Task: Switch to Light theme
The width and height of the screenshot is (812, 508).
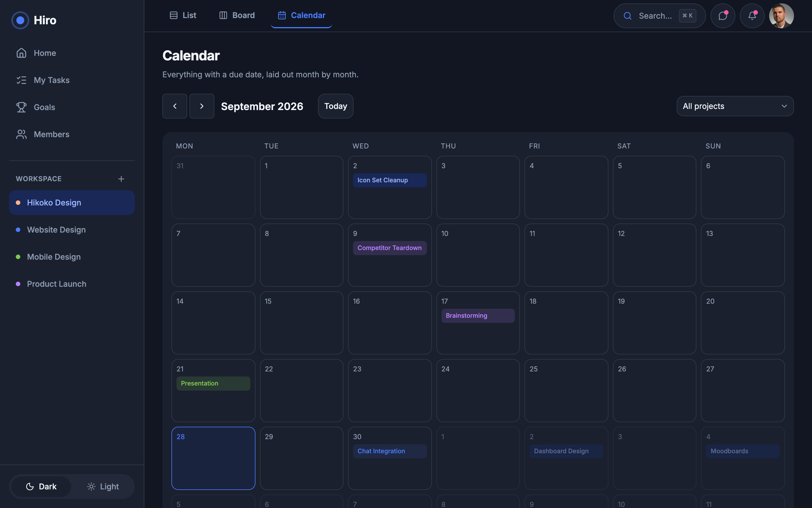Action: click(103, 487)
